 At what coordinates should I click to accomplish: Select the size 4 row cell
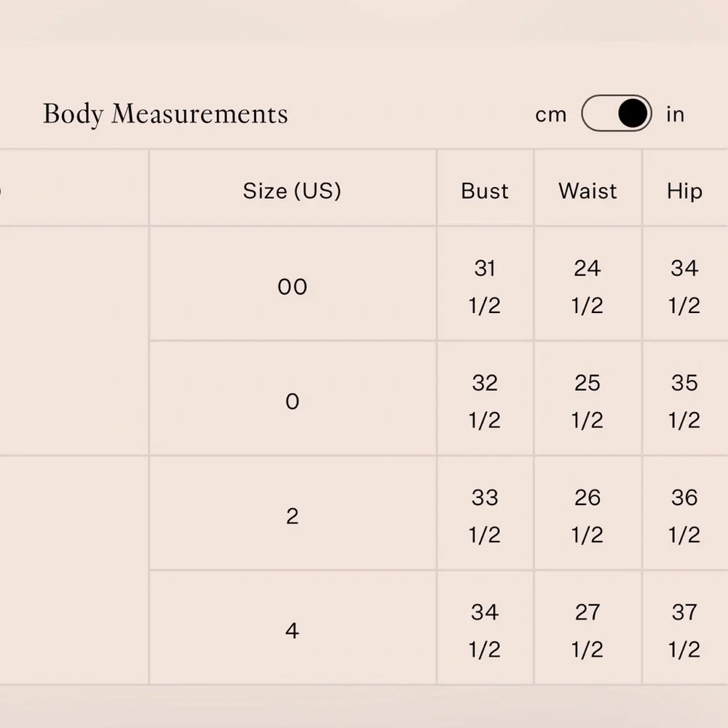[x=292, y=630]
